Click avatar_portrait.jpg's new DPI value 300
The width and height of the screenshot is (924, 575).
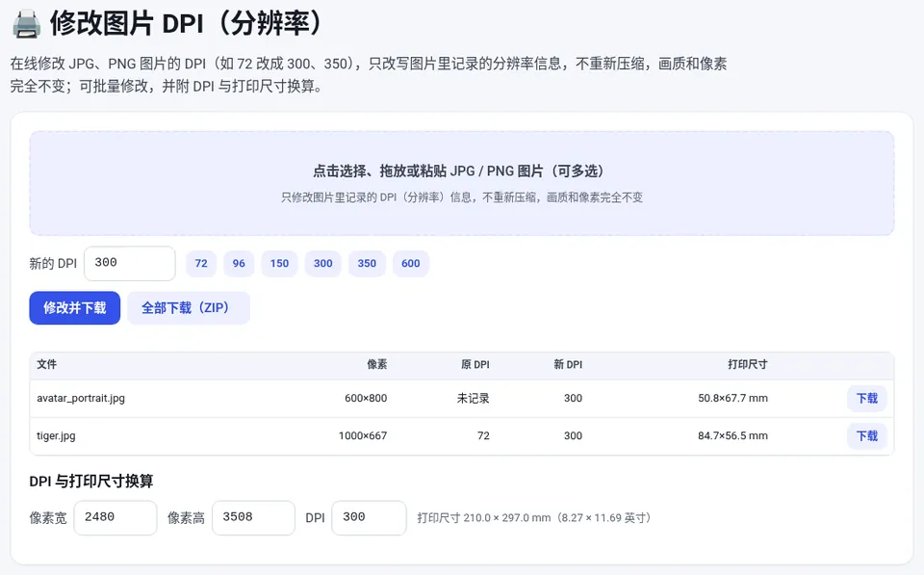tap(573, 398)
